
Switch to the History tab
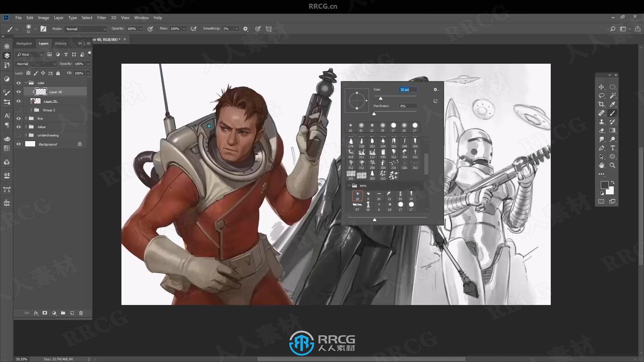61,44
